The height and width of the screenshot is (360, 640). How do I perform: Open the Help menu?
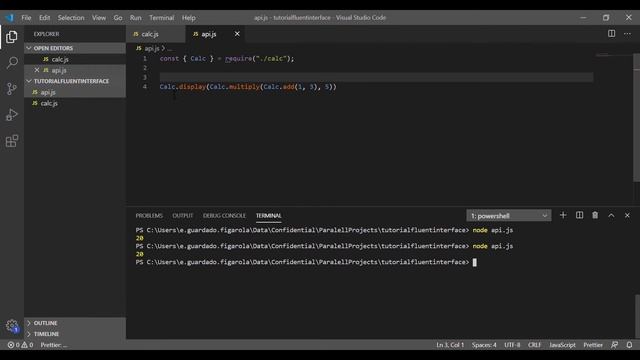coord(189,18)
